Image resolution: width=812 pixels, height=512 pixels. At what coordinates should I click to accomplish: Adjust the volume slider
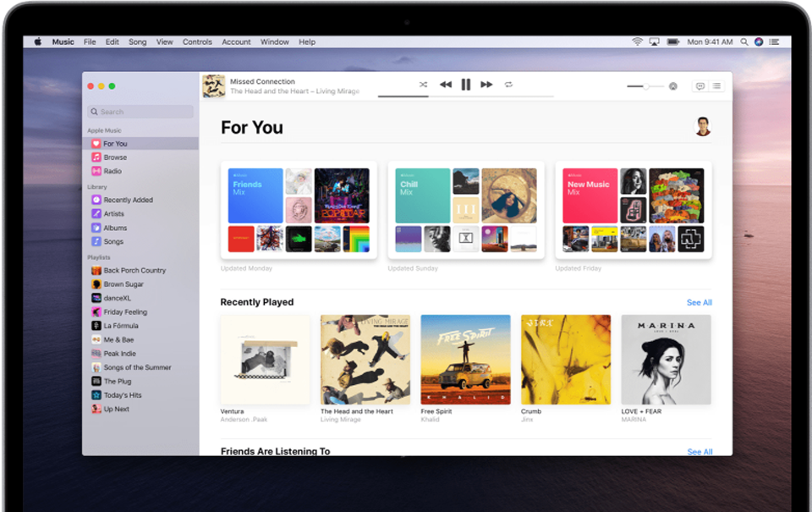(645, 86)
